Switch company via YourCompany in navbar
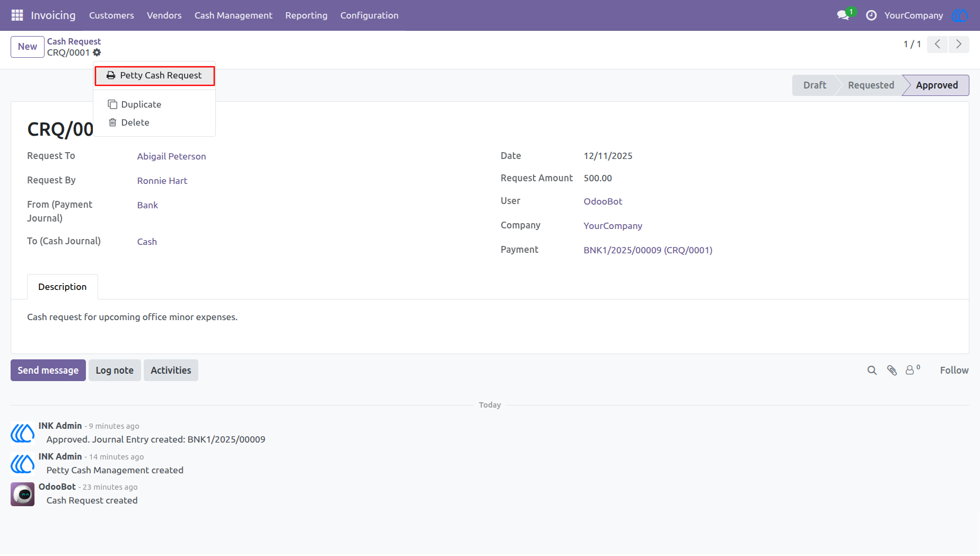 click(x=914, y=15)
